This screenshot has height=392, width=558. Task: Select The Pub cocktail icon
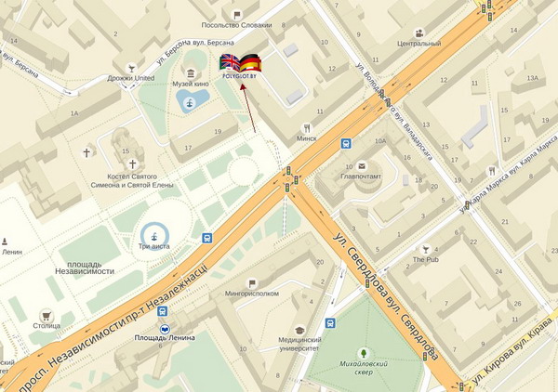tap(425, 249)
